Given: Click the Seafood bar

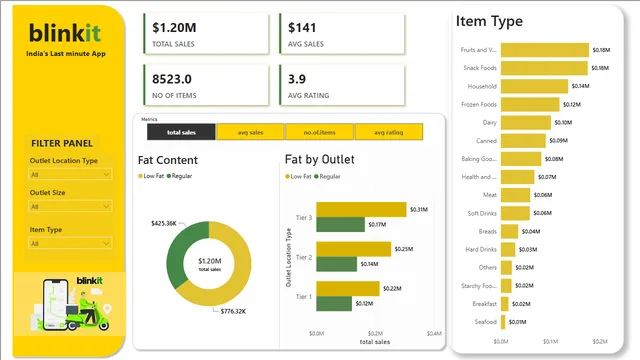Looking at the screenshot, I should point(503,322).
